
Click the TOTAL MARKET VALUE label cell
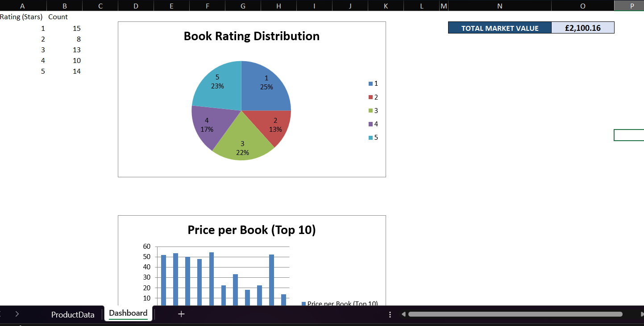(500, 28)
